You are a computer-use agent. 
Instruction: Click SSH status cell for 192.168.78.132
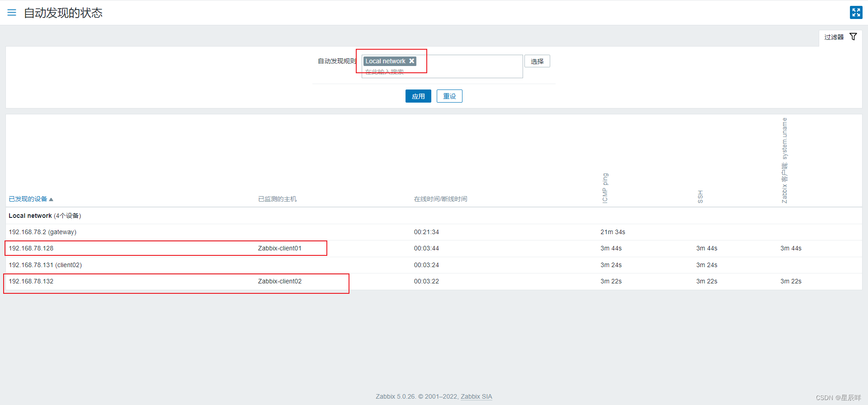(x=707, y=281)
